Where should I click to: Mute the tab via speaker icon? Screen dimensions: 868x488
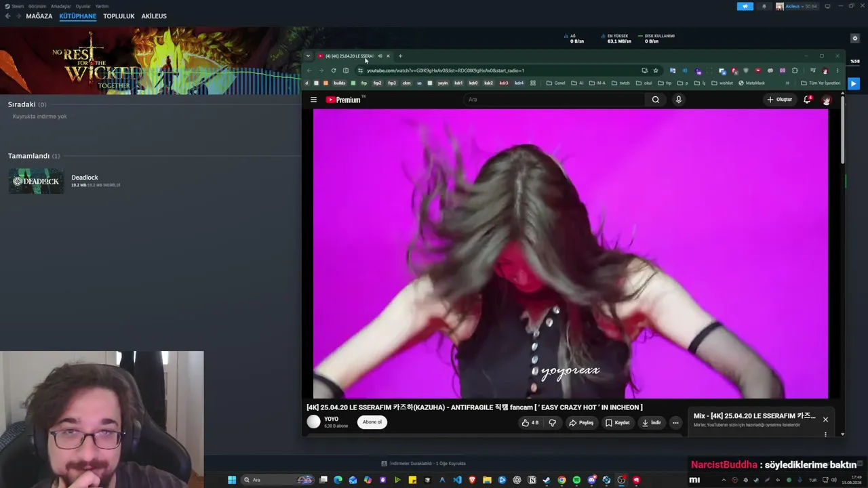pyautogui.click(x=380, y=56)
